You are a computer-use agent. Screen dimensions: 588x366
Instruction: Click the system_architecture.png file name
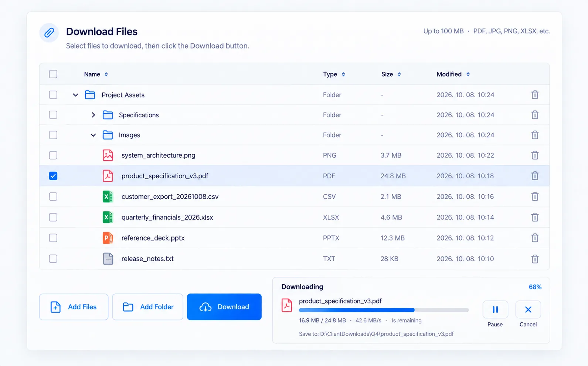pos(158,155)
